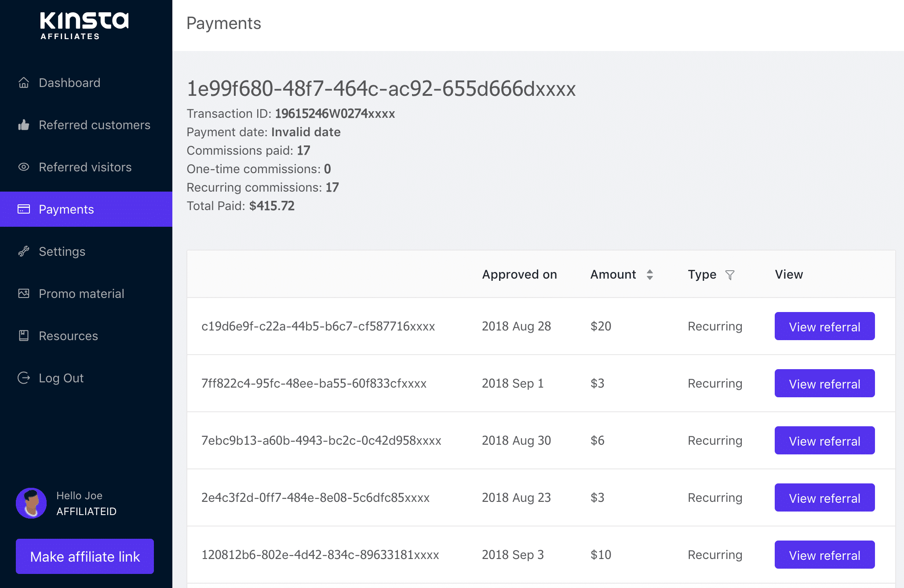This screenshot has height=588, width=904.
Task: Click the wrench icon beside Settings
Action: [24, 251]
